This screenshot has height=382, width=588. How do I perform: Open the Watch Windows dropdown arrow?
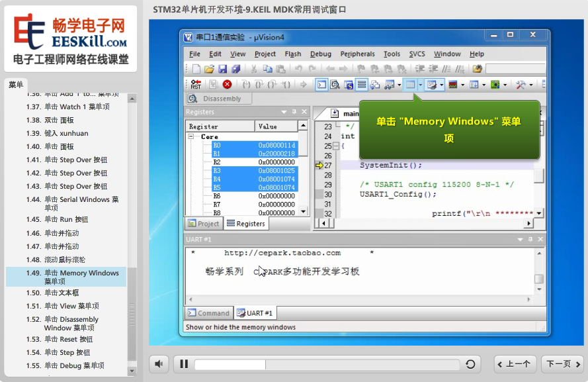399,85
